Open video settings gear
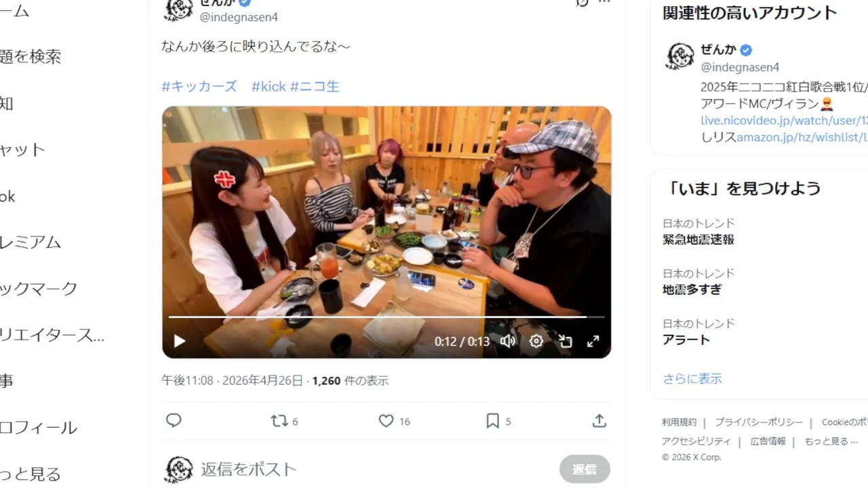This screenshot has width=868, height=488. click(536, 341)
